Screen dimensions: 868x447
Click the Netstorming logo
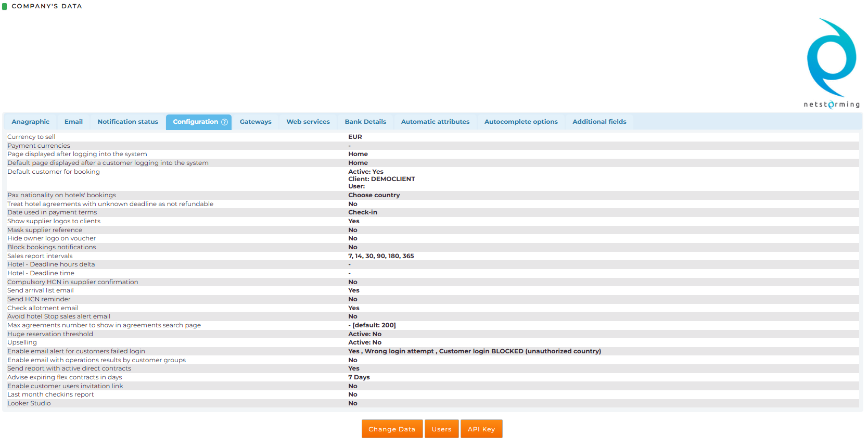coord(831,63)
